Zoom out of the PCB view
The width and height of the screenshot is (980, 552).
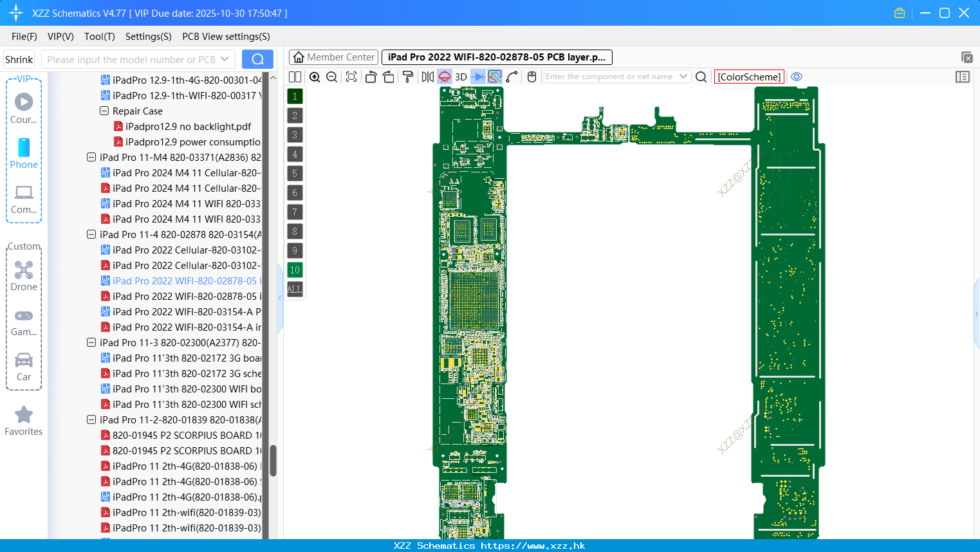pos(332,77)
